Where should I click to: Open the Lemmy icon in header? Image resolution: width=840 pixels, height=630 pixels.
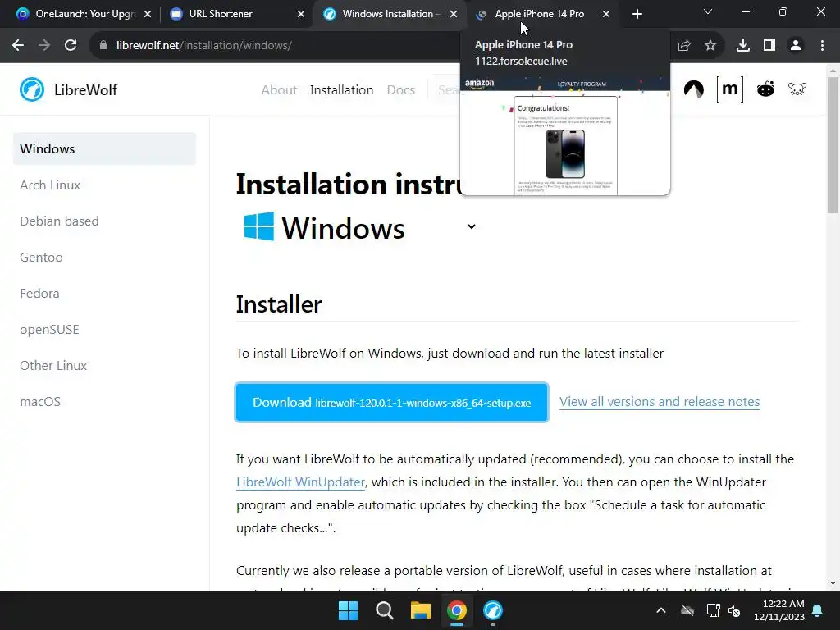797,89
